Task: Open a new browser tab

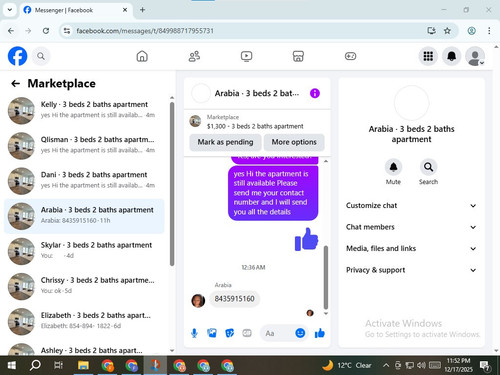Action: coord(142,10)
